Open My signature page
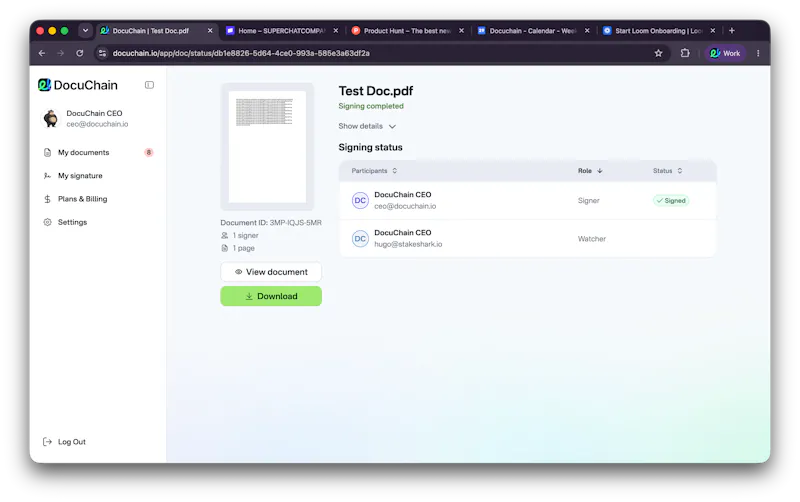The image size is (800, 502). (80, 175)
